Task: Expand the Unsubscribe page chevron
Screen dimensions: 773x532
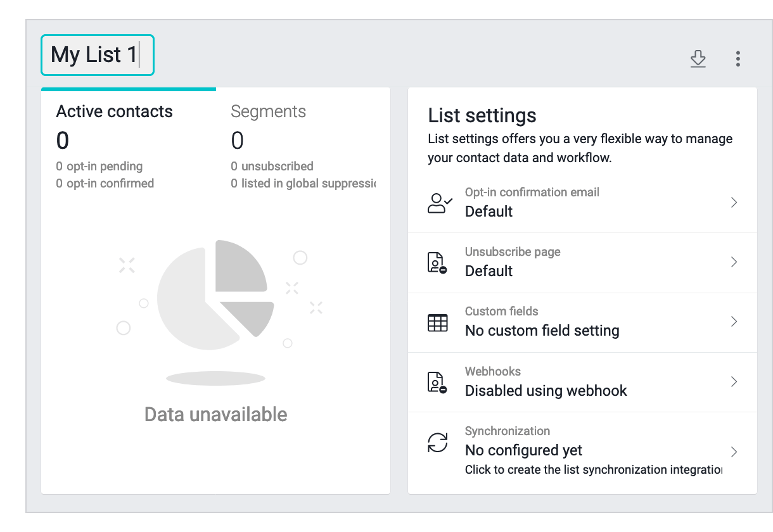Action: (734, 262)
